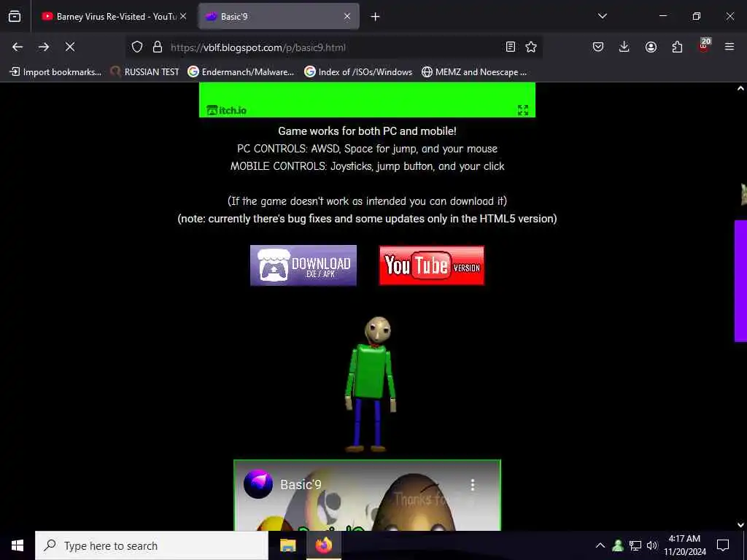This screenshot has width=747, height=560.
Task: Open extensions puzzle menu
Action: click(677, 47)
